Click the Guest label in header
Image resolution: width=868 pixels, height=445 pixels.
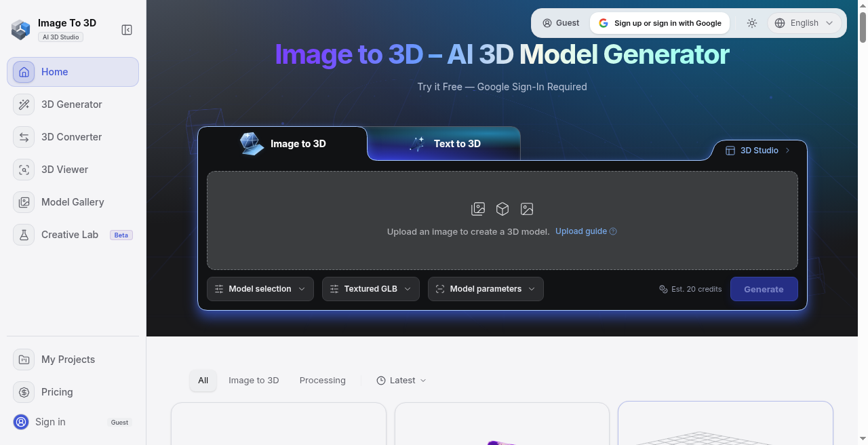click(568, 23)
